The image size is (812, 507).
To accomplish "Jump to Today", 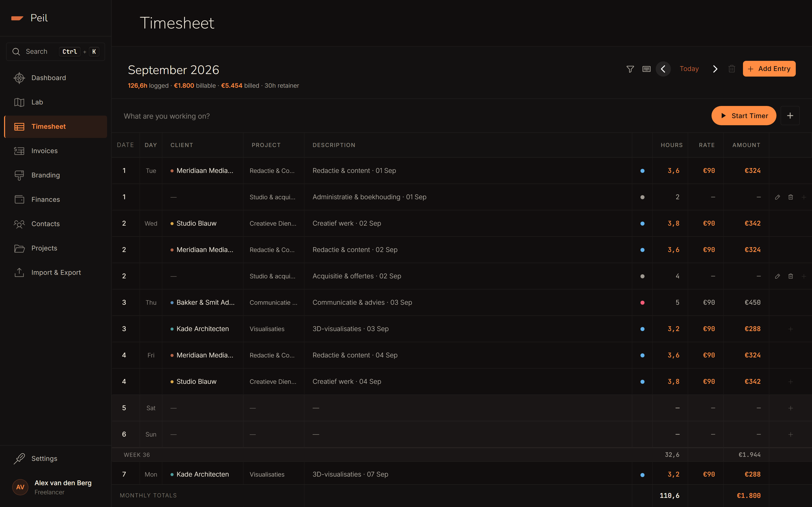I will coord(689,69).
